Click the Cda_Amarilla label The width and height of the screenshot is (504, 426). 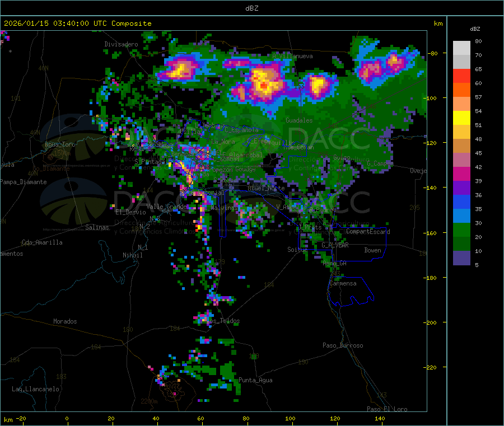tap(42, 242)
